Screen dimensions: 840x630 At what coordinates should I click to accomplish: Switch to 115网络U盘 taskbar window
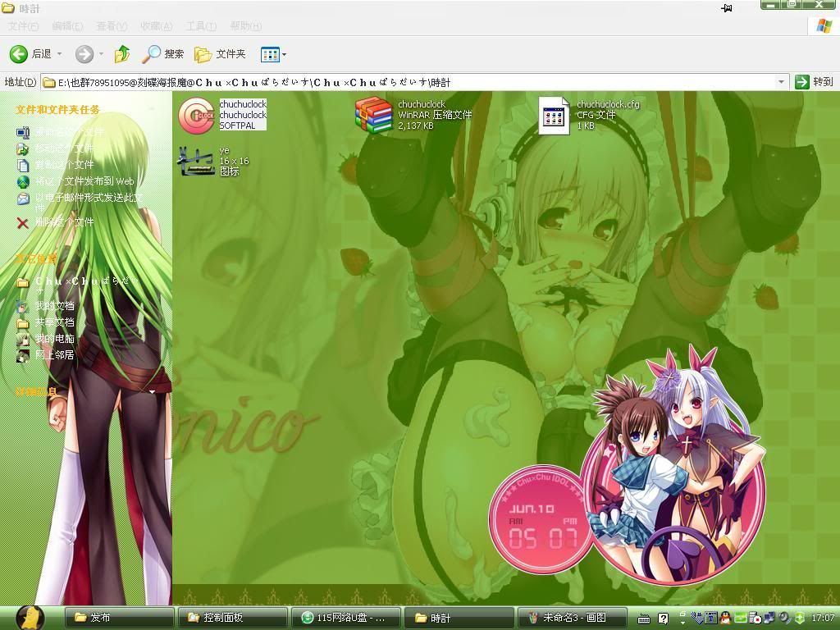pos(345,618)
